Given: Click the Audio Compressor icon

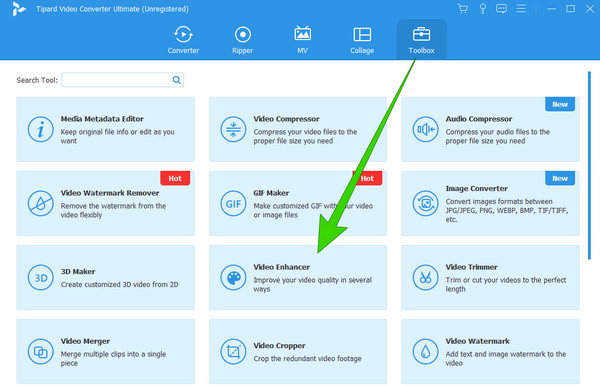Looking at the screenshot, I should (426, 129).
